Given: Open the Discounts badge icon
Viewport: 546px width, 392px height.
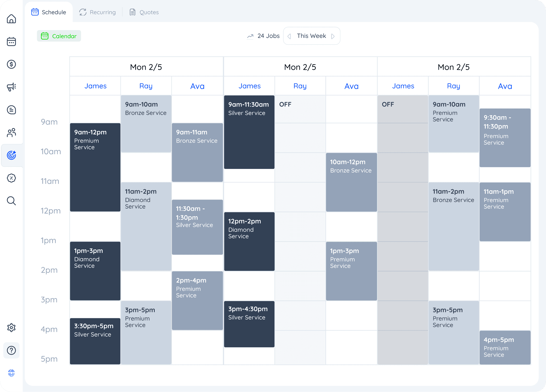Looking at the screenshot, I should [11, 178].
